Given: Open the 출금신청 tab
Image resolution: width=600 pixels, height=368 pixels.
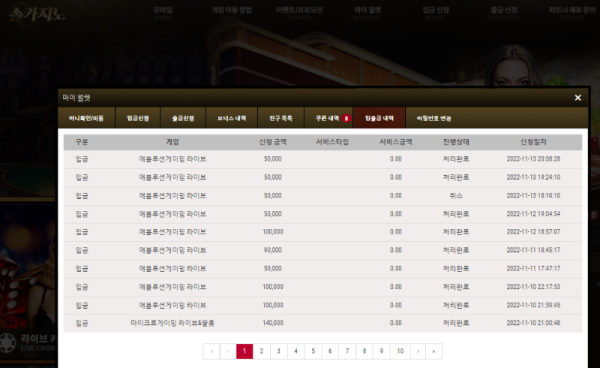Looking at the screenshot, I should tap(183, 118).
